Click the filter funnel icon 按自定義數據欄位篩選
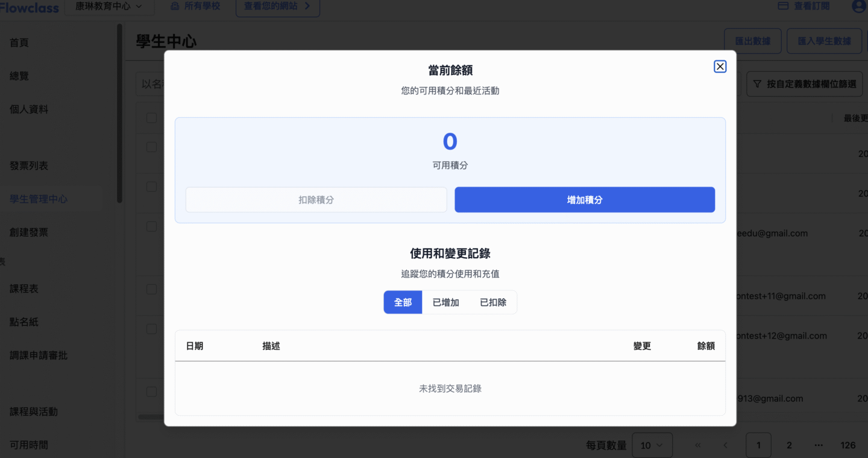 [x=758, y=84]
